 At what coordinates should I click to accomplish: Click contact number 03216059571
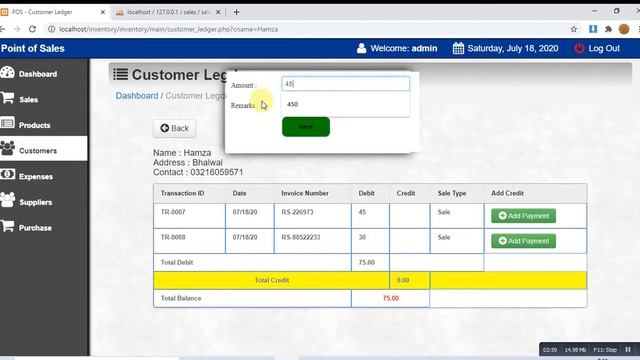coord(217,172)
